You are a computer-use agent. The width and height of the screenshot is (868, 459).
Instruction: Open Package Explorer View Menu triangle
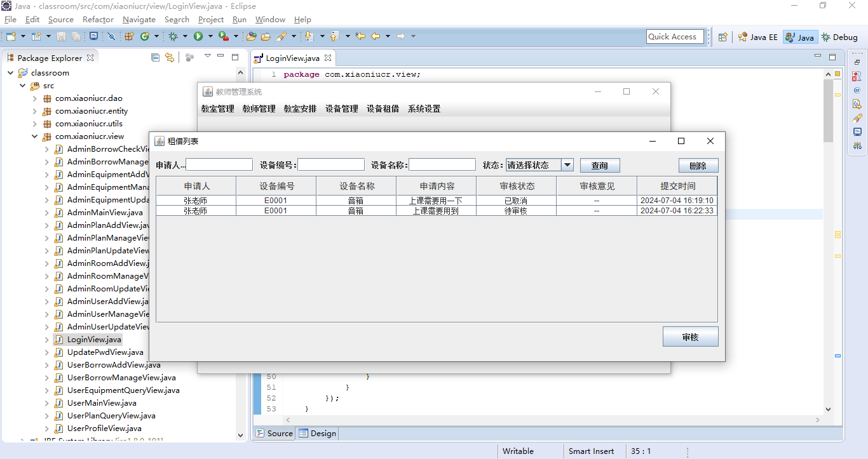[207, 57]
